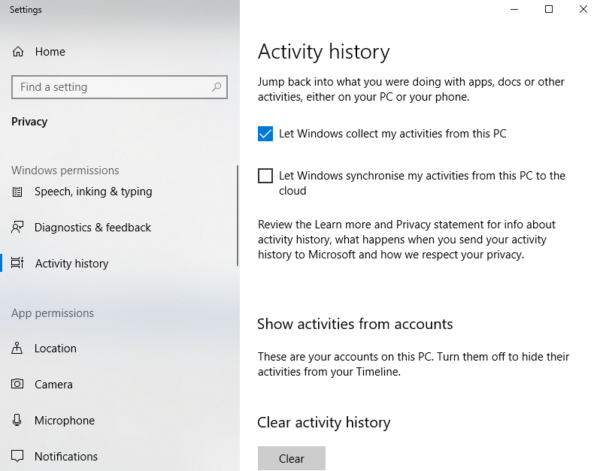Image resolution: width=600 pixels, height=471 pixels.
Task: Select Activity history in sidebar
Action: point(72,264)
